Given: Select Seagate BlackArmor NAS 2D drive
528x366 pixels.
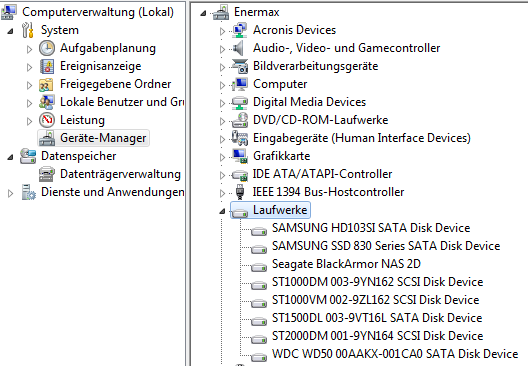Looking at the screenshot, I should (x=346, y=264).
